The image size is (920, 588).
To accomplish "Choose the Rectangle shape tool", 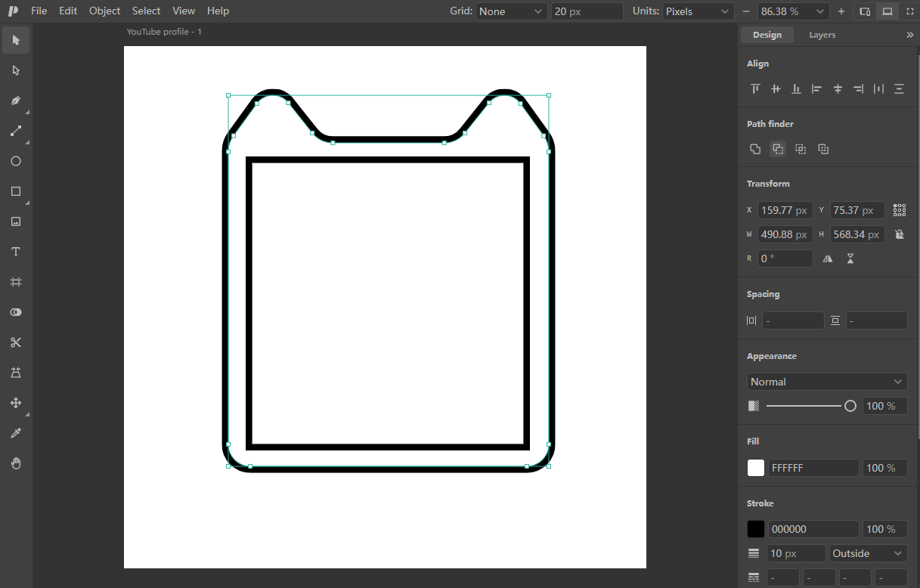I will [x=16, y=191].
